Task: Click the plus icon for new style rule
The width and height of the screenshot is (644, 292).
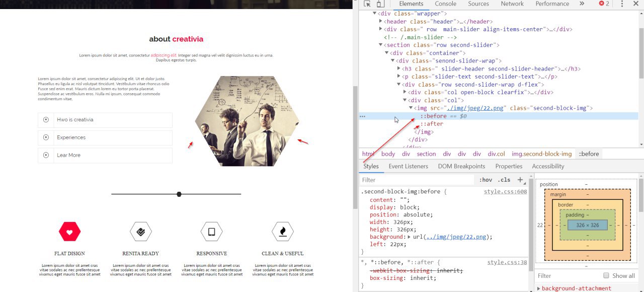Action: (520, 180)
